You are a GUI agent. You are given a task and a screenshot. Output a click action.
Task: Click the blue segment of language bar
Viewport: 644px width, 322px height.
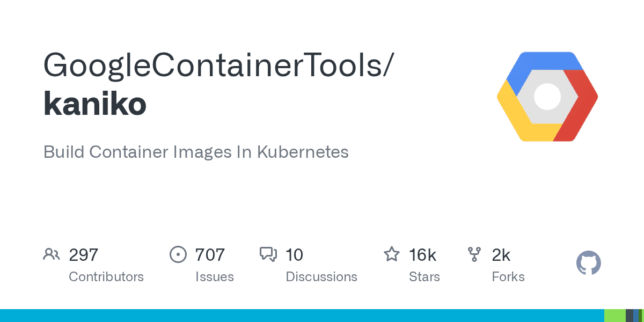pyautogui.click(x=301, y=316)
